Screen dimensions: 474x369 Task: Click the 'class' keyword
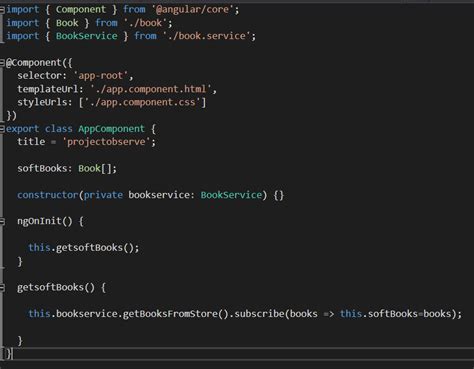(59, 129)
